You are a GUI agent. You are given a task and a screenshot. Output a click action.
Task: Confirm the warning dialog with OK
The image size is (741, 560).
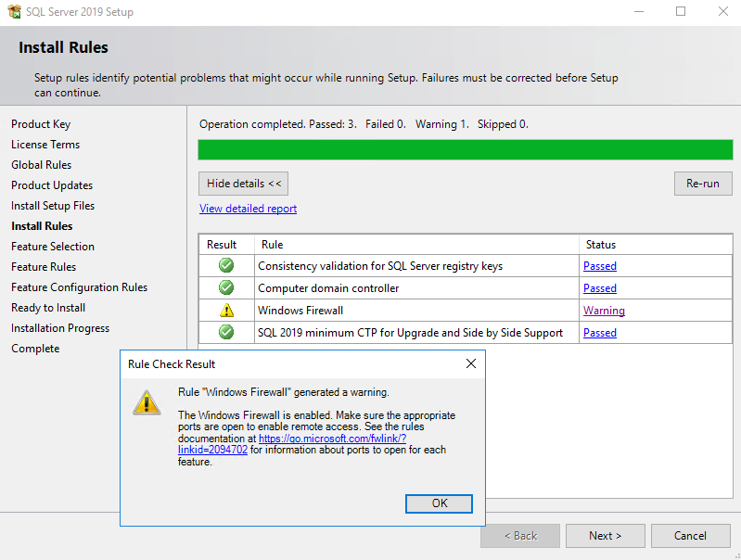click(439, 503)
